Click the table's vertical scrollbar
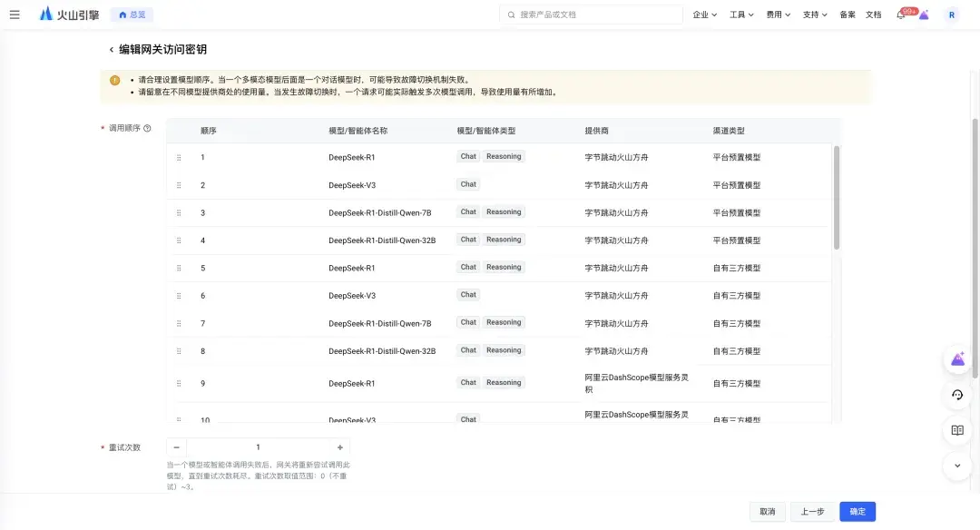This screenshot has height=530, width=980. pos(837,198)
